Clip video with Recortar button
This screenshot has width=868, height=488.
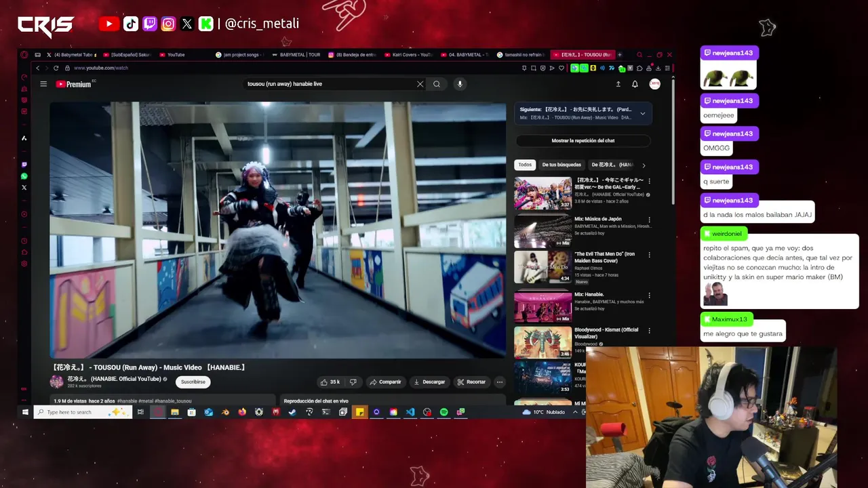coord(471,382)
